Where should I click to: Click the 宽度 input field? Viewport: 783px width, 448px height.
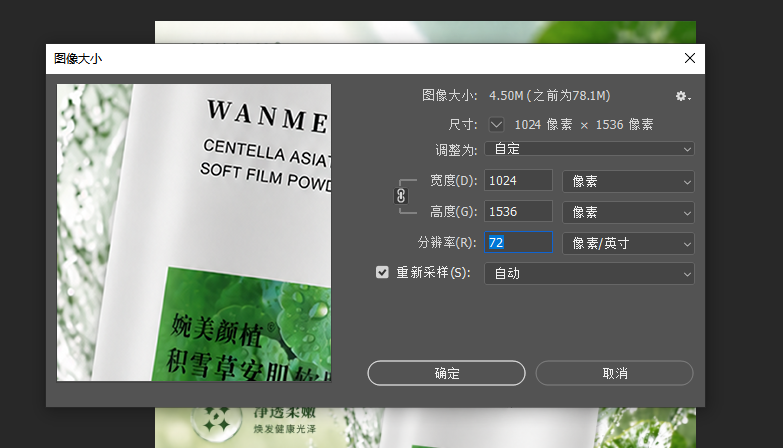[x=518, y=180]
